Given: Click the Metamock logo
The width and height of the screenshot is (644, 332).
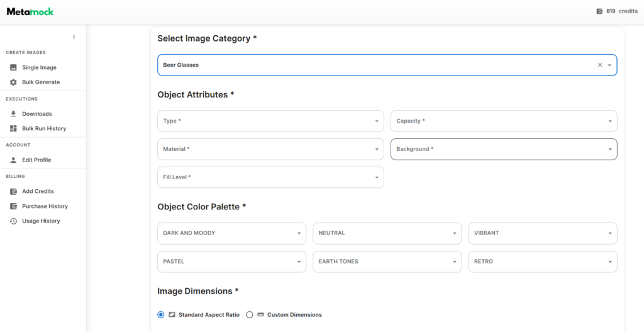Looking at the screenshot, I should click(x=30, y=11).
